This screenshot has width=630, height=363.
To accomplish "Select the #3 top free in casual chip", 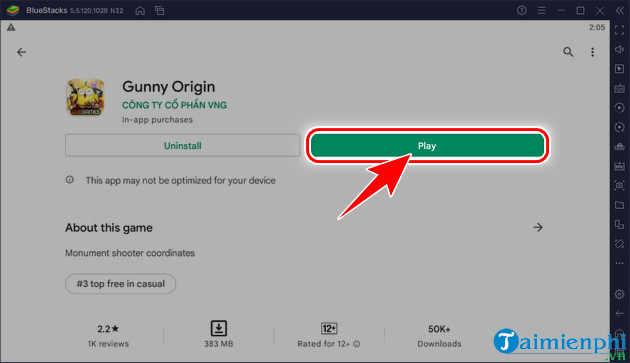I will point(121,284).
